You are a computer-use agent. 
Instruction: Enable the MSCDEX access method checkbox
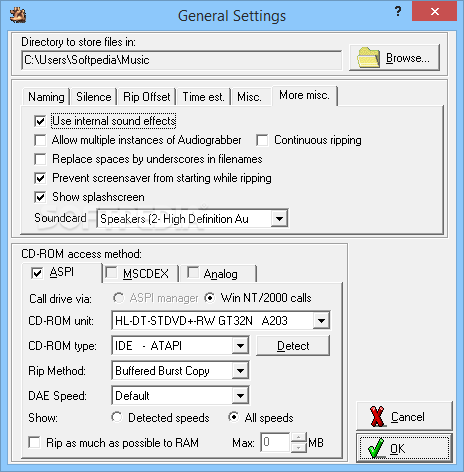pyautogui.click(x=111, y=273)
